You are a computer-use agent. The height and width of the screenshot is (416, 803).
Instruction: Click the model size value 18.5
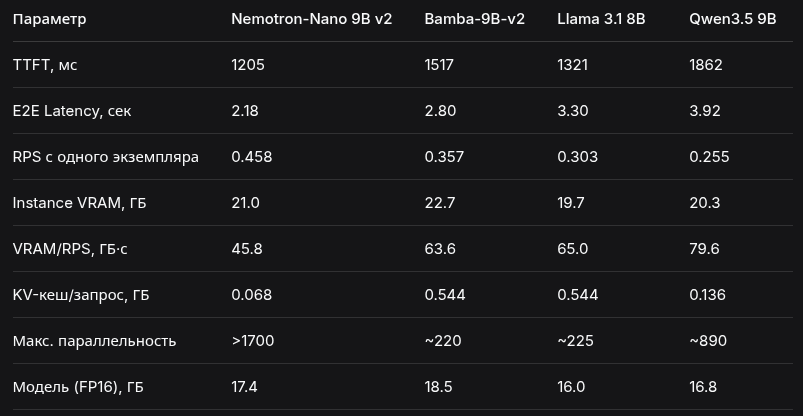click(x=439, y=387)
